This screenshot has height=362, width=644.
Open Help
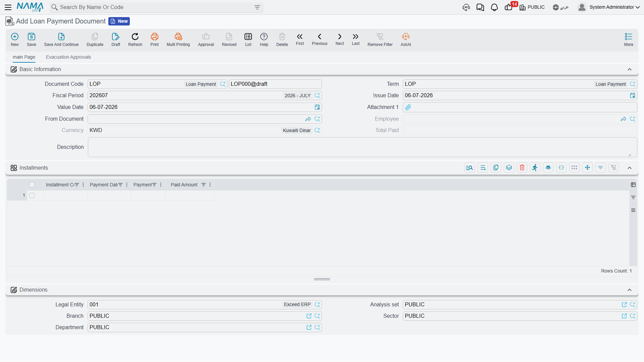(x=264, y=39)
